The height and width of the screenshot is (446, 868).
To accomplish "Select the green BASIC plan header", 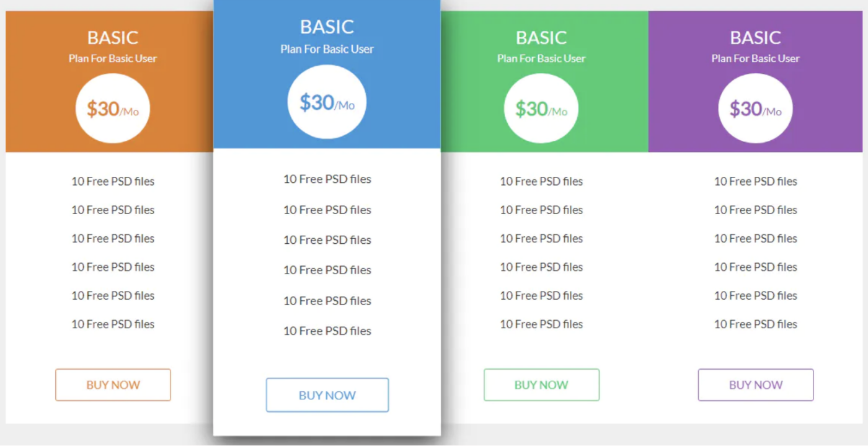I will coord(541,37).
